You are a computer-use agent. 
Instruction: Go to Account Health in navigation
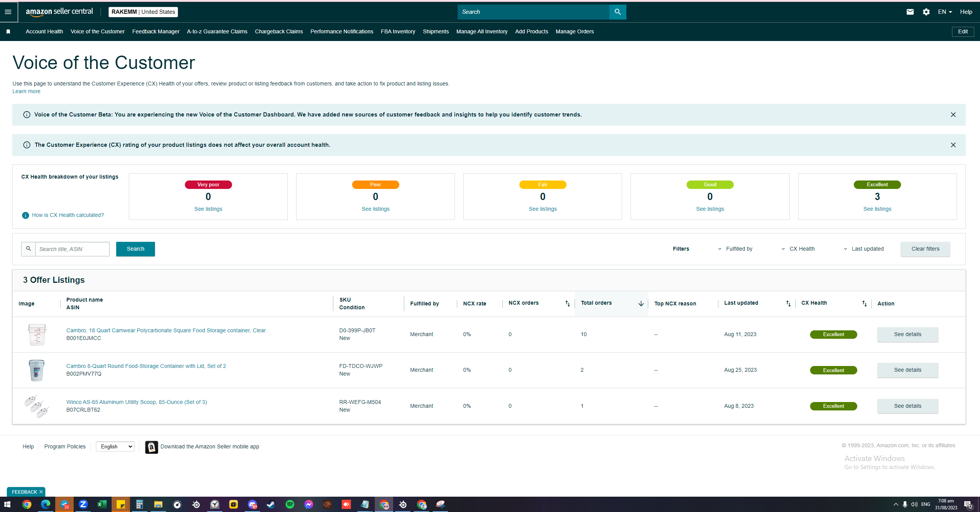pos(44,31)
